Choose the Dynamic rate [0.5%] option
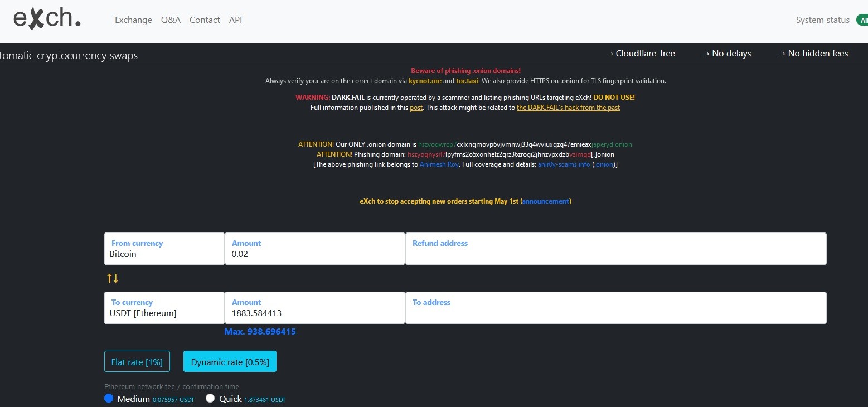 [x=230, y=361]
